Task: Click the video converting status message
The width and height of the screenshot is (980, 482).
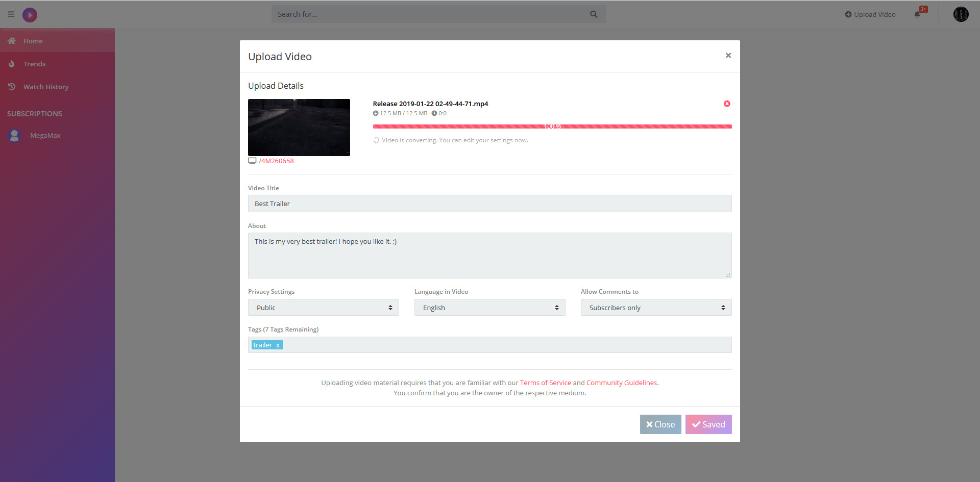Action: point(455,140)
